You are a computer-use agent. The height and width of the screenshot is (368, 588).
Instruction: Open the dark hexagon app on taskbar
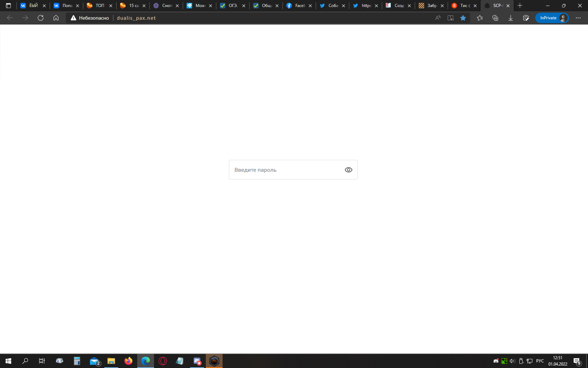tap(214, 361)
